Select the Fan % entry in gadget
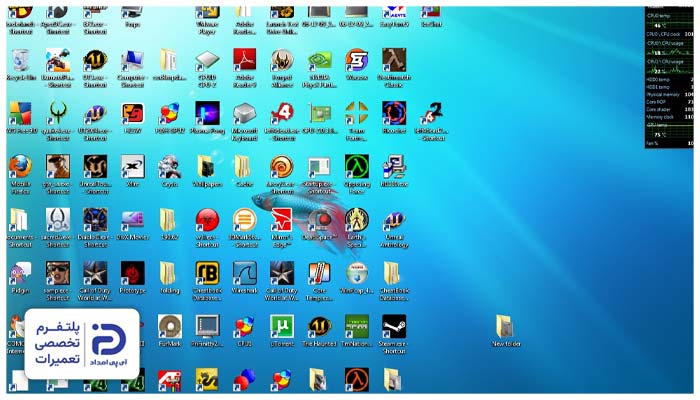Image resolution: width=700 pixels, height=400 pixels. click(x=670, y=143)
